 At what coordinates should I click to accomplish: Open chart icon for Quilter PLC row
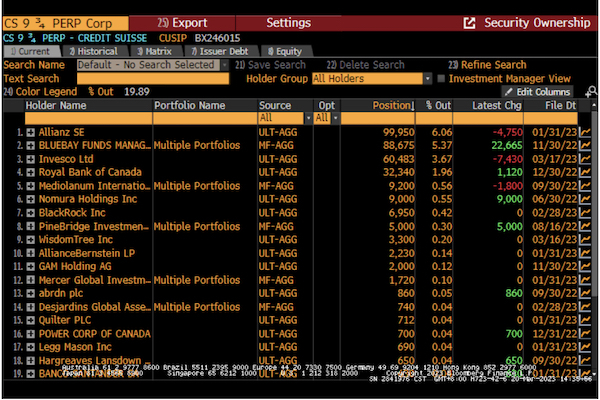pos(585,320)
